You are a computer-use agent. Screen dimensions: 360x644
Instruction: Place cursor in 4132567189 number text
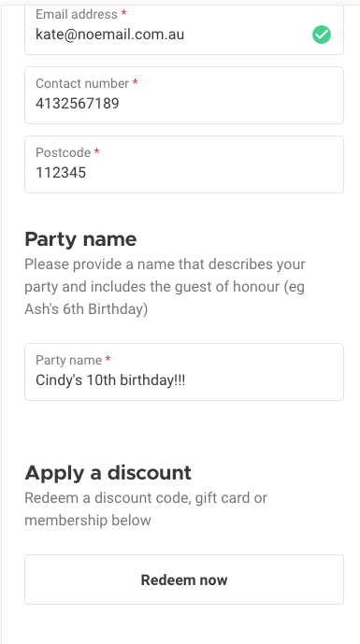(x=78, y=104)
